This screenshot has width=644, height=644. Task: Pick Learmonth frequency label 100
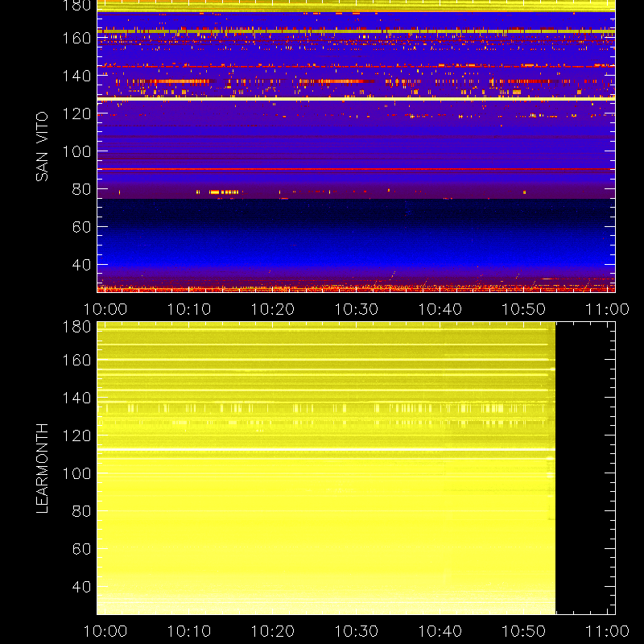[76, 473]
